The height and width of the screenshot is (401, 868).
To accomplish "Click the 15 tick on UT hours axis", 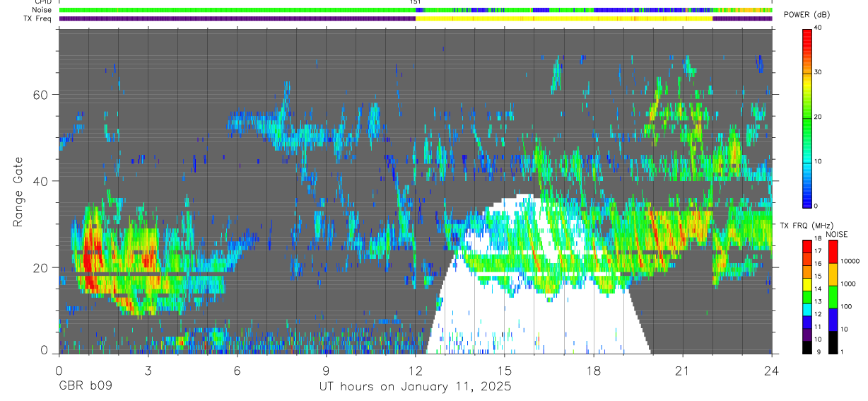I will point(505,371).
